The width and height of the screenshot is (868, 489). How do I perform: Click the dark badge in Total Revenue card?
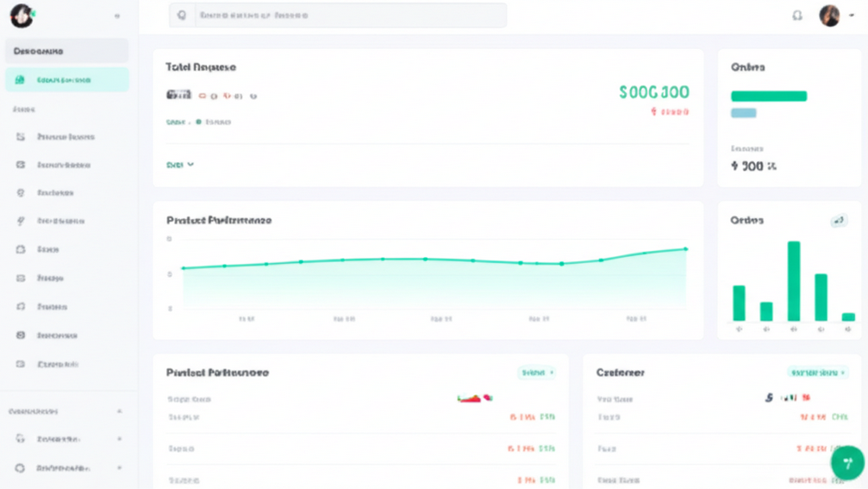[178, 95]
